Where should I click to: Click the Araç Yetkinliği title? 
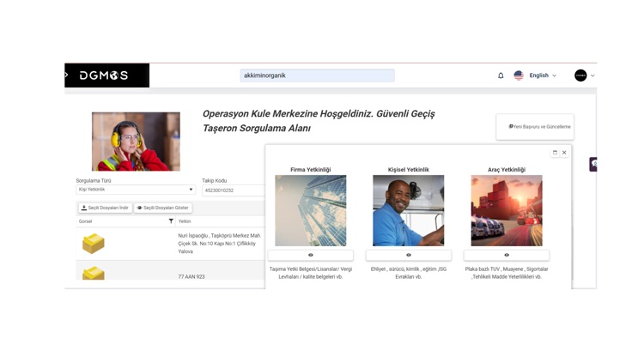(507, 170)
